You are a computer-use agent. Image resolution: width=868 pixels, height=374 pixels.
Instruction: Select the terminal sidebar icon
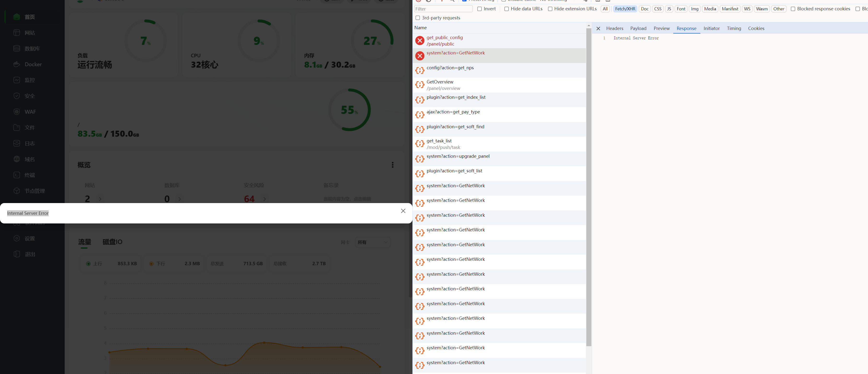[17, 175]
